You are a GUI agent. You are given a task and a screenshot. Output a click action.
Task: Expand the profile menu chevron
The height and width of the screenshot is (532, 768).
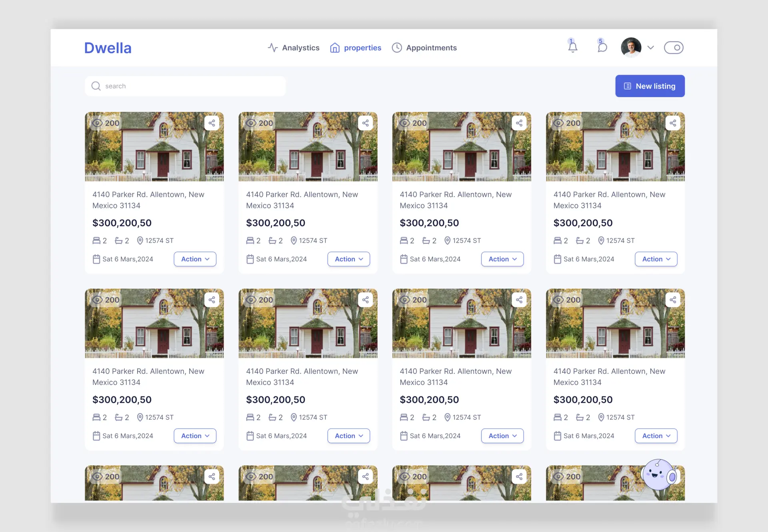click(x=651, y=48)
